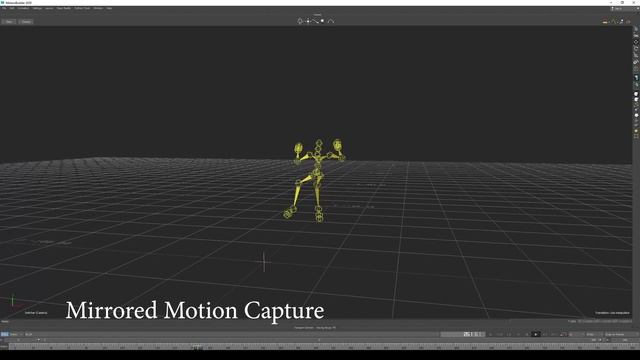Screen dimensions: 640x360
Task: Open the viewer's Display button
Action: point(26,22)
